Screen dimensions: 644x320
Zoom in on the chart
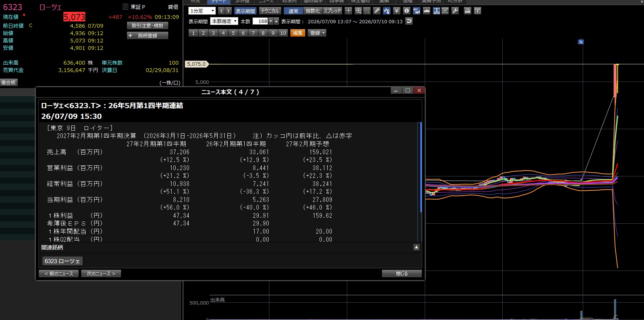tap(358, 11)
